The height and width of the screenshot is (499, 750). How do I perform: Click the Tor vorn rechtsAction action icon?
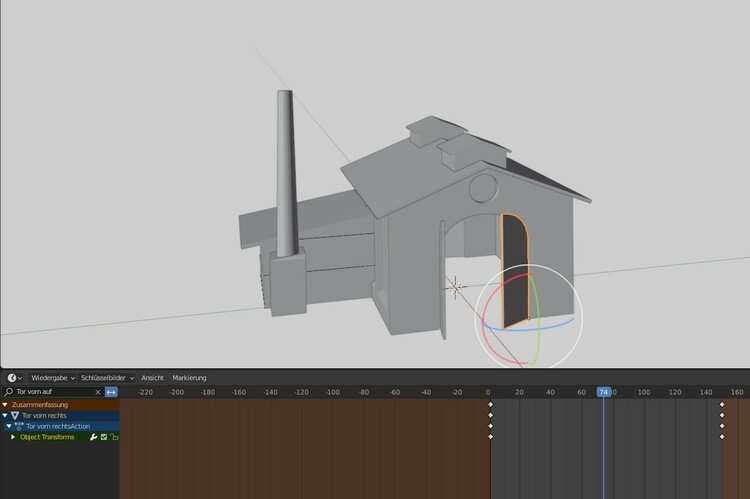tap(19, 426)
